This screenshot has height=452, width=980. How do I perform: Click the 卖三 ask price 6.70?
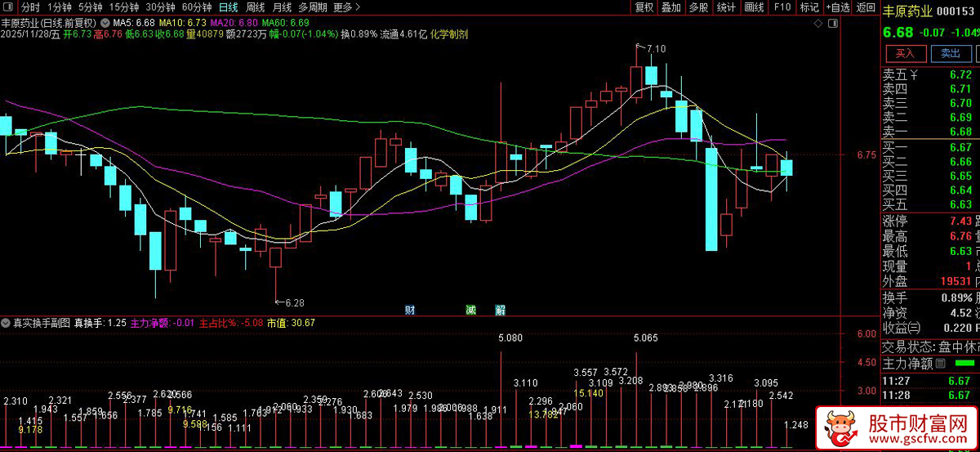pos(960,103)
